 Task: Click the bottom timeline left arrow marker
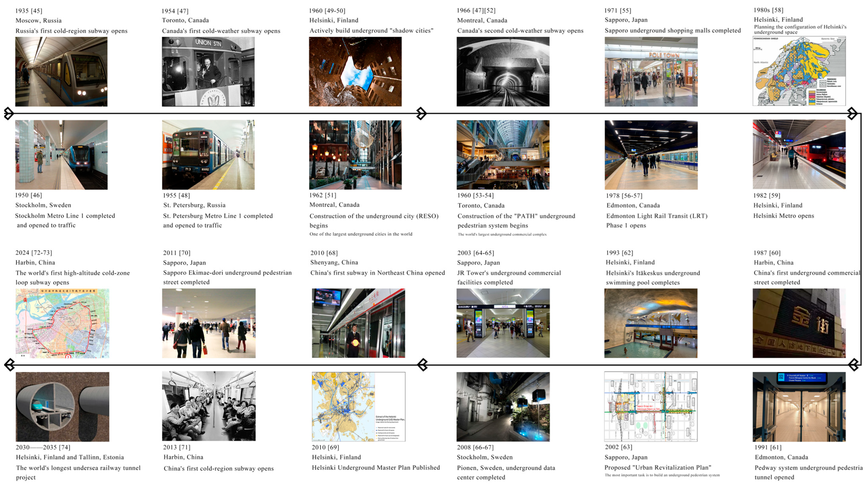(x=9, y=365)
